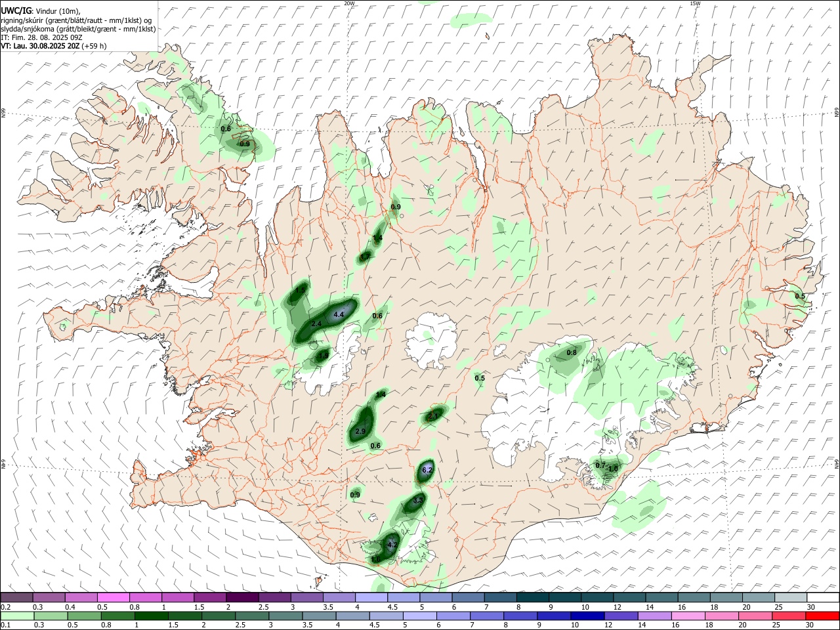The height and width of the screenshot is (630, 840).
Task: Click the 3.3 precipitation value
Action: click(x=419, y=501)
